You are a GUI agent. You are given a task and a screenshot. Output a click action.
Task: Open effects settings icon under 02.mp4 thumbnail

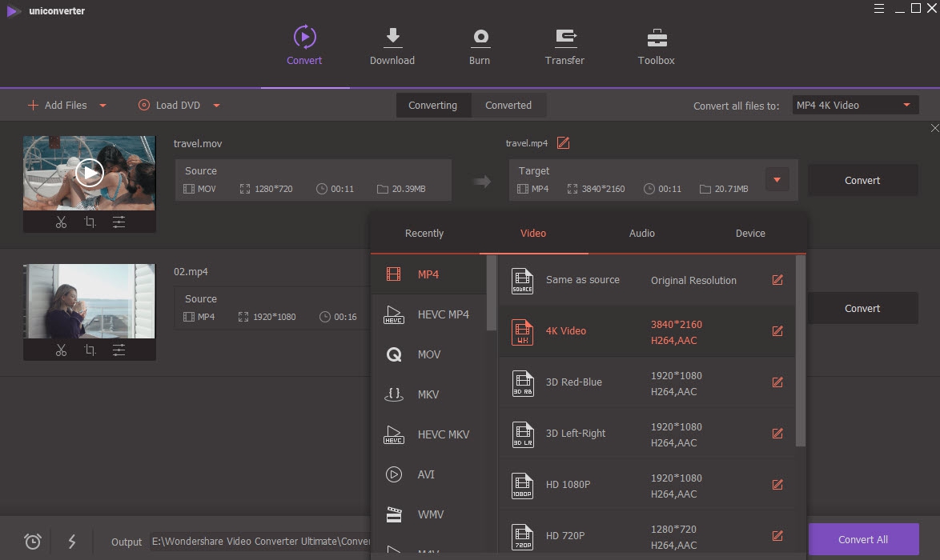[119, 350]
